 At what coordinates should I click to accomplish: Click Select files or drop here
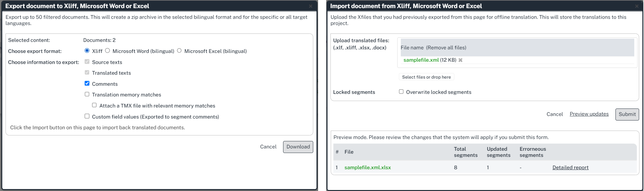click(x=426, y=77)
